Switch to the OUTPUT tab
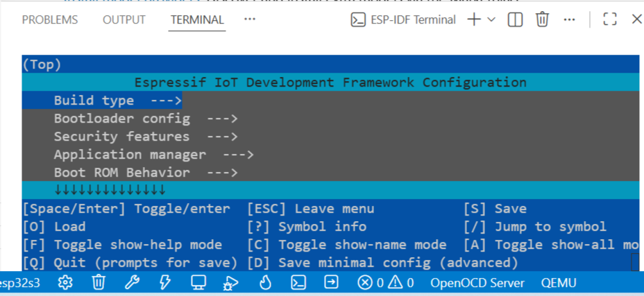This screenshot has height=296, width=644. 124,19
